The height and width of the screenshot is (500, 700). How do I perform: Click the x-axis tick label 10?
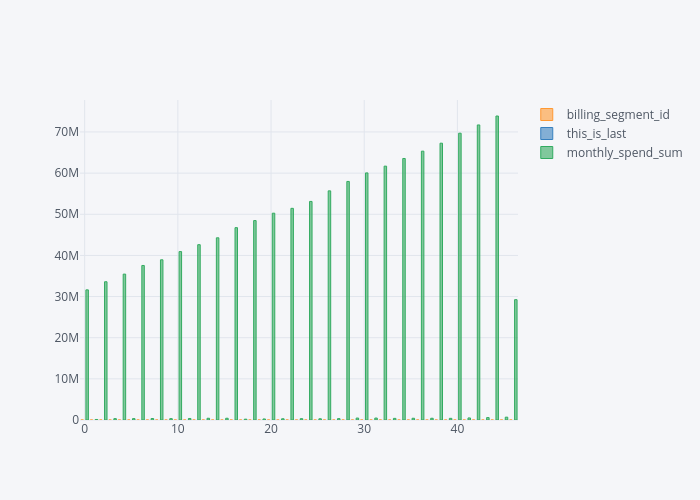178,430
